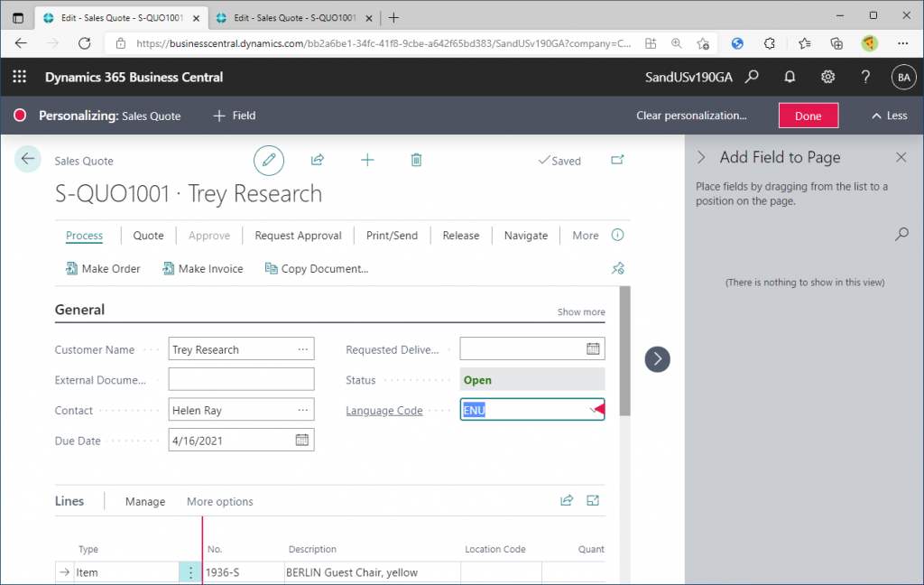The image size is (924, 585).
Task: Expand the Lines section to full view
Action: [593, 501]
